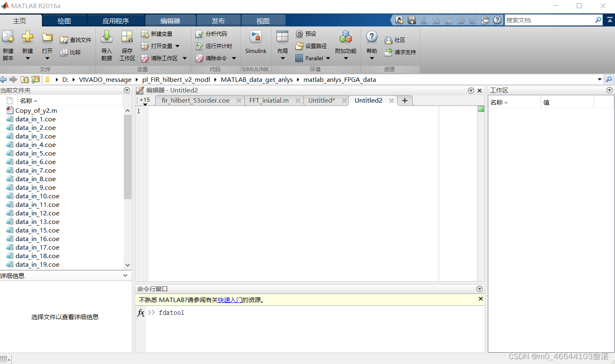Click browse for folder icon
The image size is (615, 364).
[35, 79]
